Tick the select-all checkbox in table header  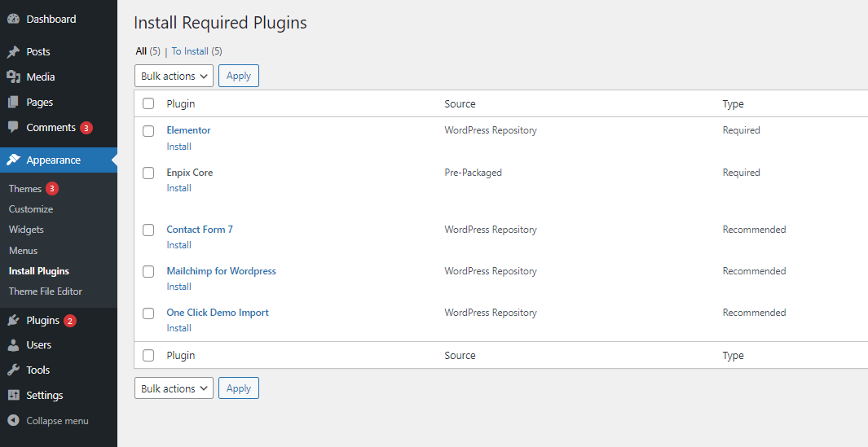(x=148, y=103)
